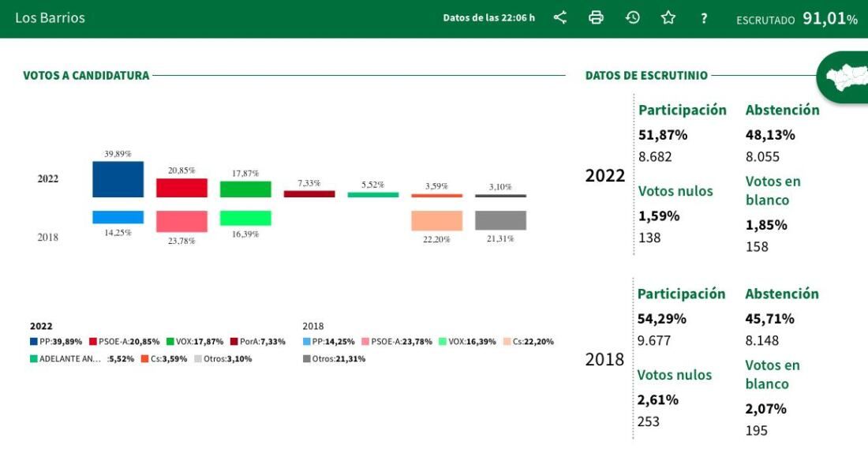Click 2022 Votos en blanco value 1,85%
Image resolution: width=868 pixels, height=457 pixels.
pyautogui.click(x=766, y=226)
